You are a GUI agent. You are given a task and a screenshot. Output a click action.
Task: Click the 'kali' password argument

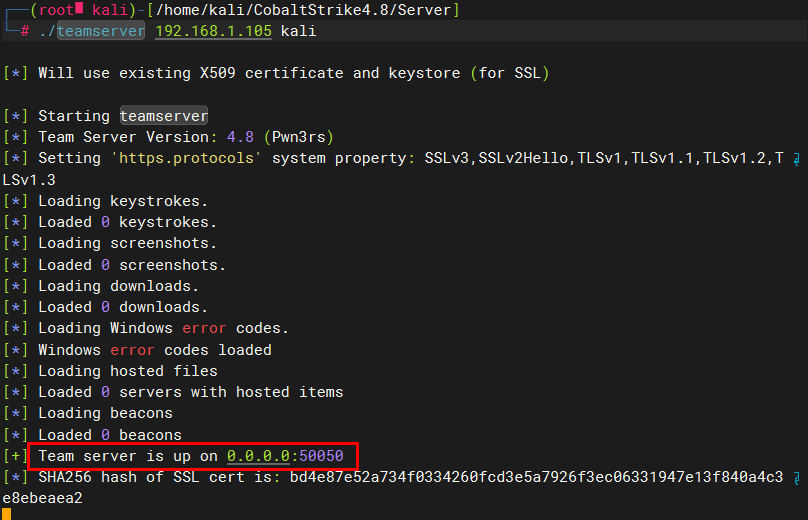(x=298, y=31)
